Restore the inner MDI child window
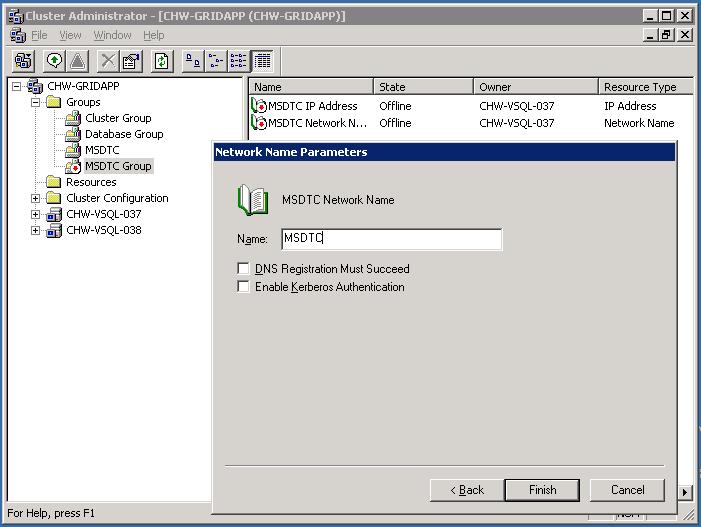 point(666,34)
